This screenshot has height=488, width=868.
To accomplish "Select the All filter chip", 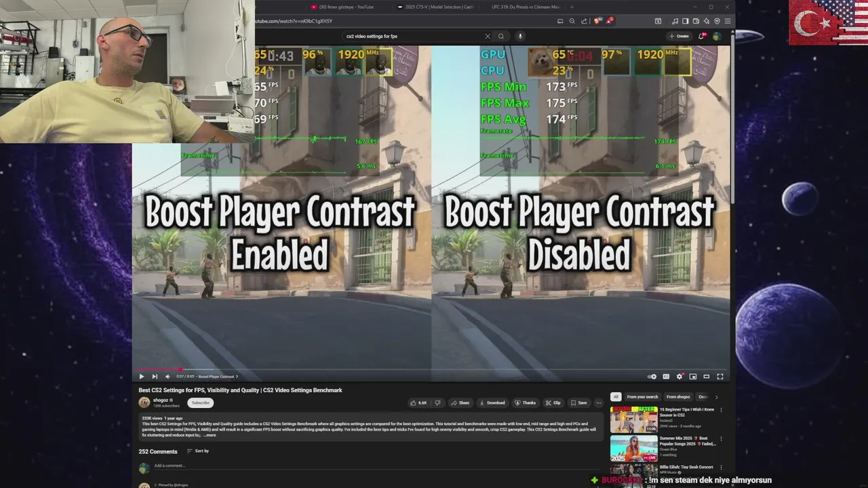I will [x=616, y=397].
